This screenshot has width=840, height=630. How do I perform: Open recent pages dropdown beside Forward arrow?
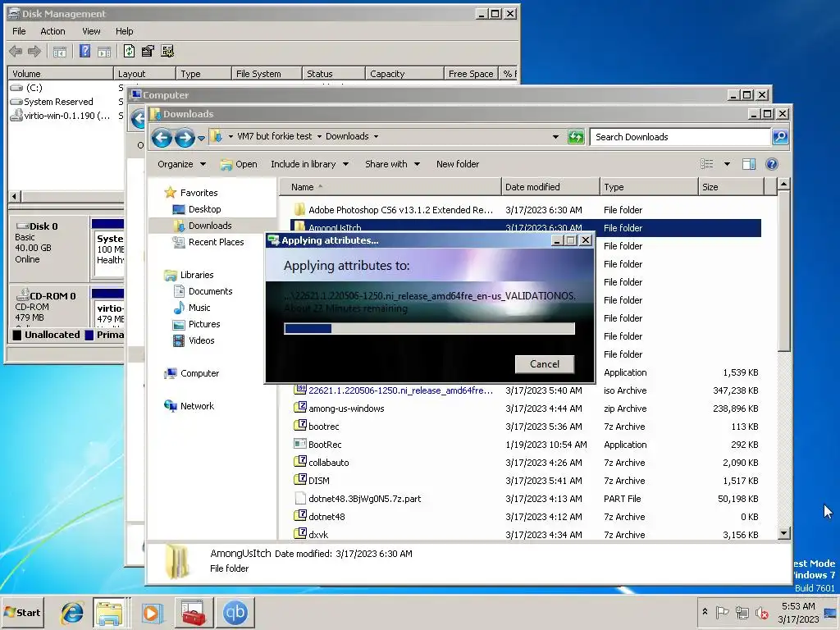[x=202, y=138]
